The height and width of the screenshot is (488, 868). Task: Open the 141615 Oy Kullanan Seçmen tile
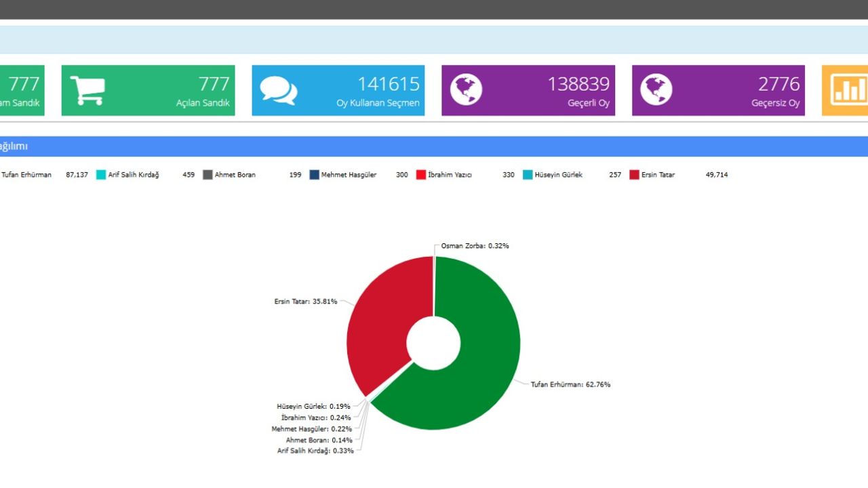click(x=338, y=90)
